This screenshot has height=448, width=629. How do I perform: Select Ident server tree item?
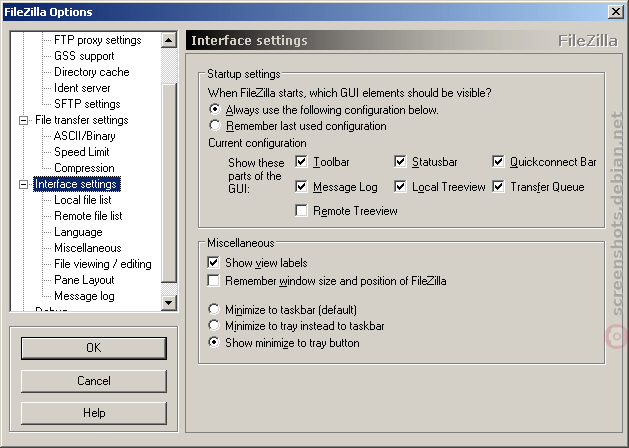tap(82, 88)
